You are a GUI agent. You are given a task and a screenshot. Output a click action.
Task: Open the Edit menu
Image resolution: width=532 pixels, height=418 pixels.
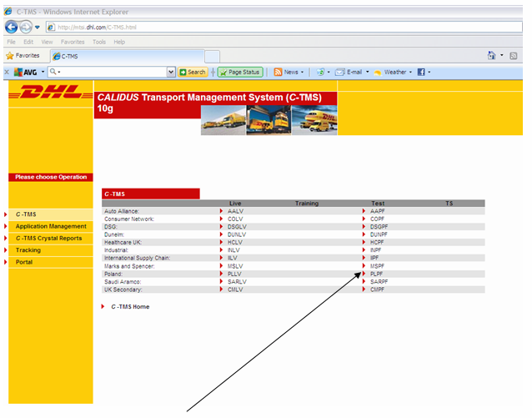pyautogui.click(x=28, y=42)
